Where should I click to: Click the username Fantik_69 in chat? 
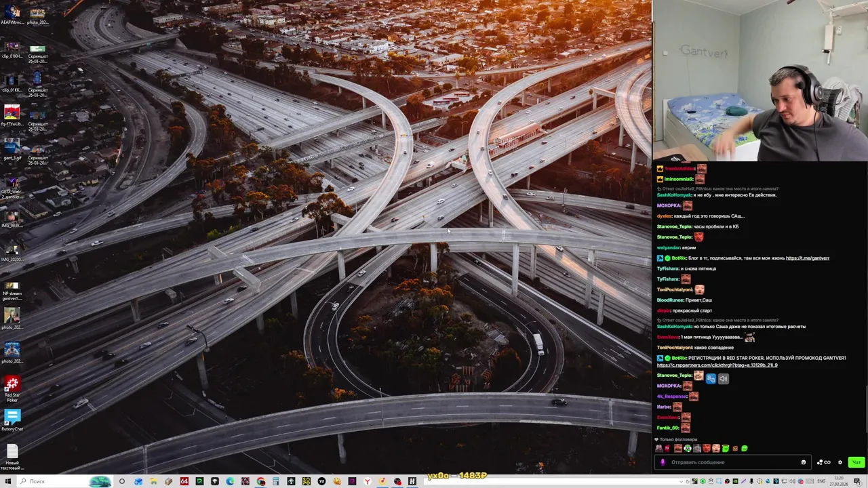coord(667,428)
